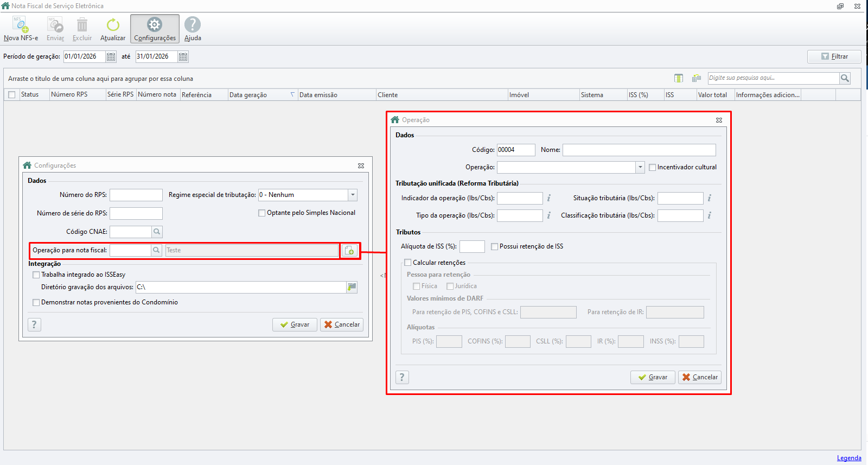Click Gravar in the Operação dialog
The image size is (868, 465).
click(653, 377)
